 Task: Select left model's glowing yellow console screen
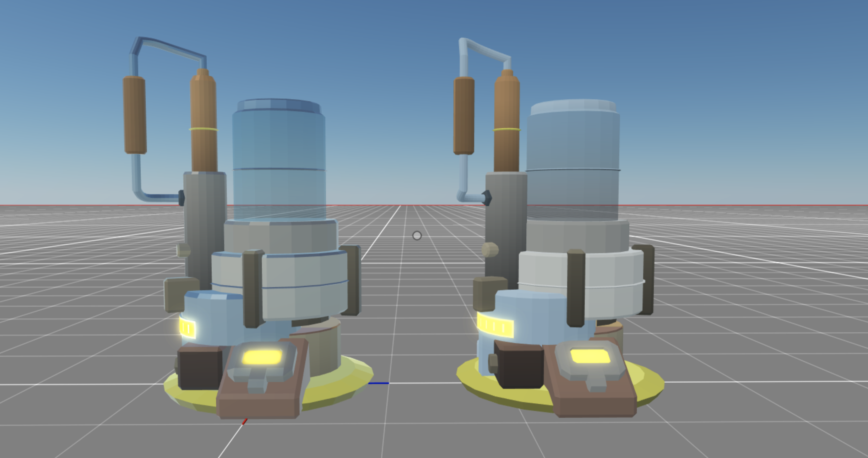(262, 357)
